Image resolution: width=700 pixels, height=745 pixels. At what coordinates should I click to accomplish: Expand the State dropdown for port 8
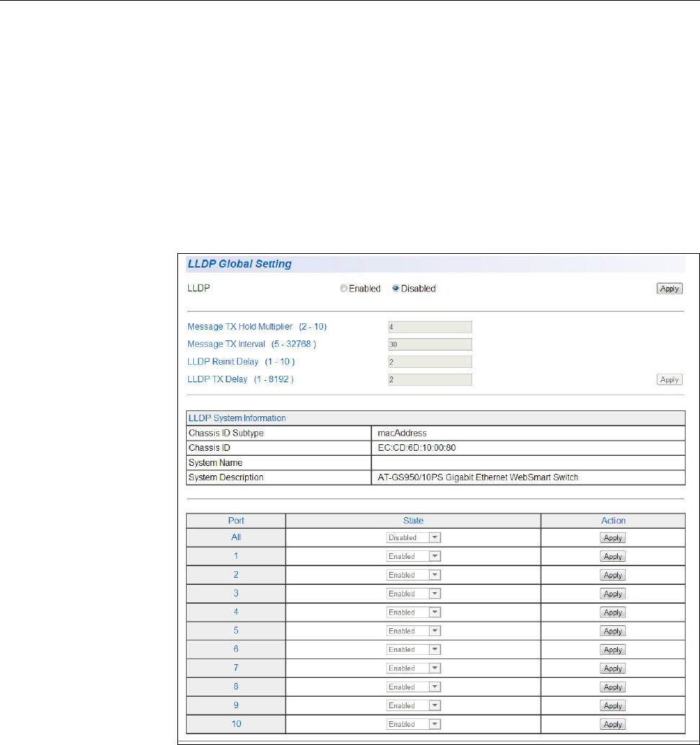pos(413,687)
